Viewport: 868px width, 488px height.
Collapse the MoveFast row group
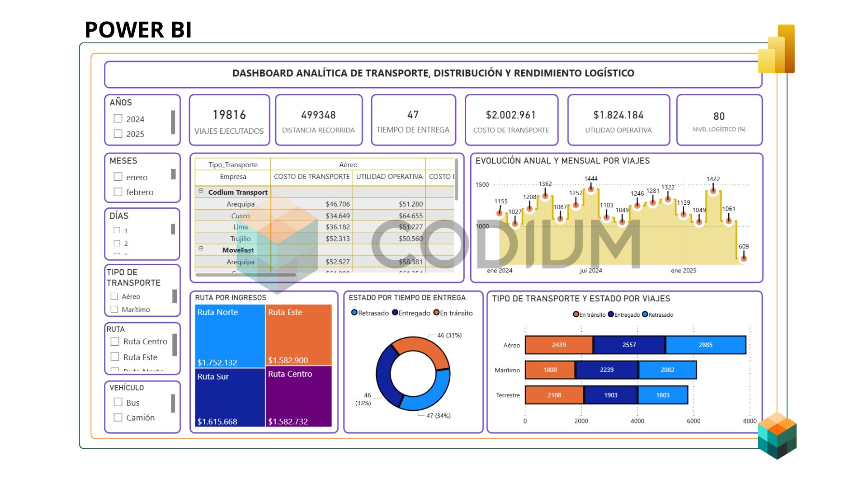(201, 249)
